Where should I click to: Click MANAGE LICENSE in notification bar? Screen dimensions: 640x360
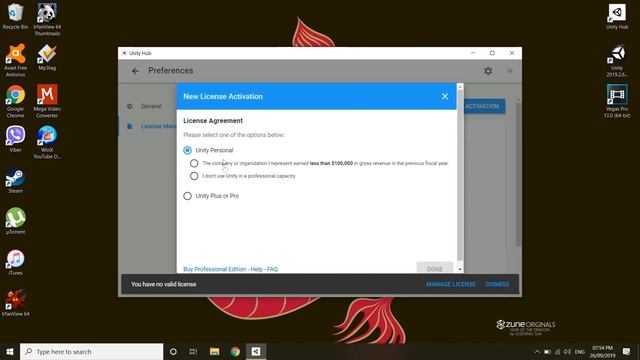(451, 284)
